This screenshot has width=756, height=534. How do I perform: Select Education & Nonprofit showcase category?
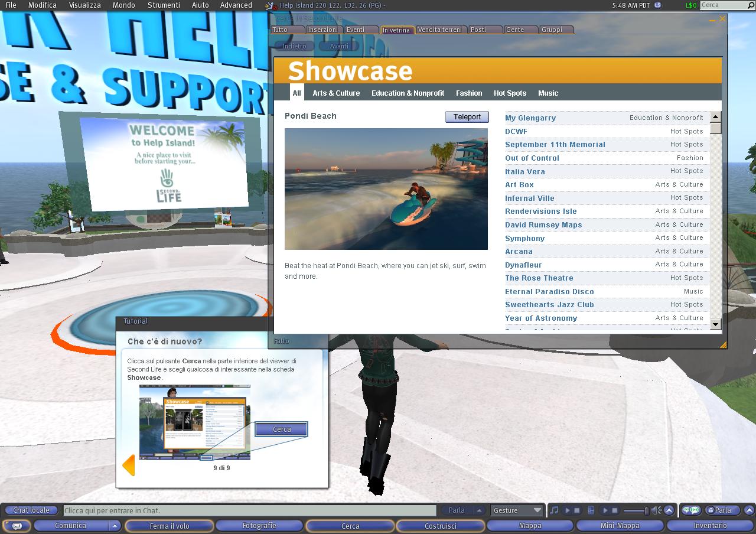(x=408, y=93)
